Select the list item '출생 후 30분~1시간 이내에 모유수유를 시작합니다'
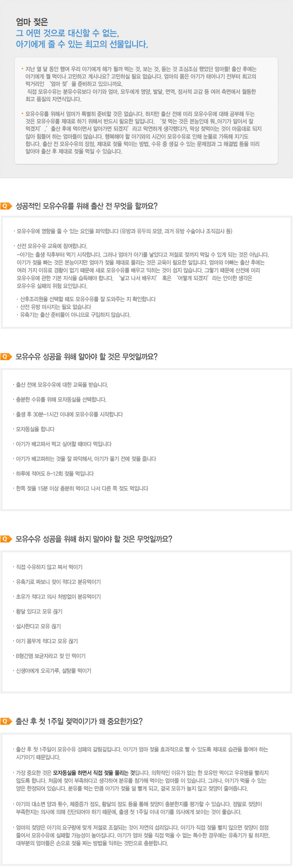The width and height of the screenshot is (293, 868). click(69, 414)
